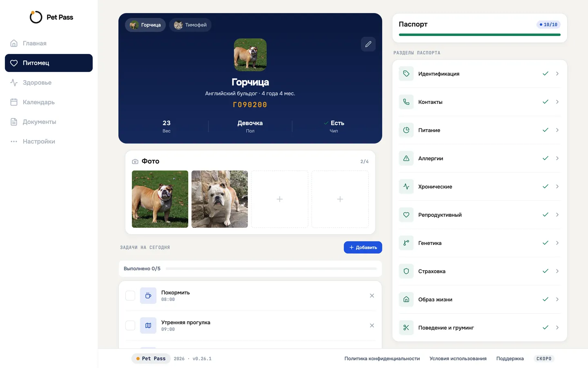Click the feeding cup icon for Покормить task
Screen dimensions: 588x368
point(148,296)
